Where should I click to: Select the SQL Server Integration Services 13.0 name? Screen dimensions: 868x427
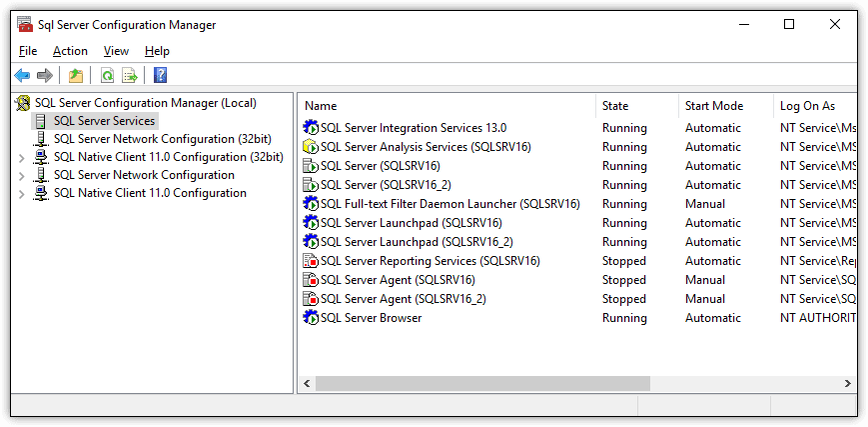[414, 128]
